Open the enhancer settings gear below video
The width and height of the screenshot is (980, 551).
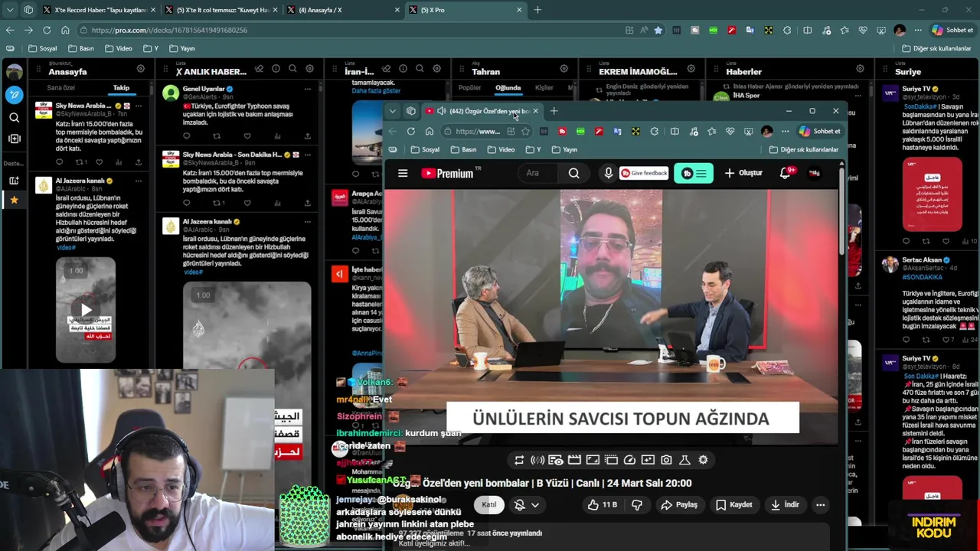point(703,460)
